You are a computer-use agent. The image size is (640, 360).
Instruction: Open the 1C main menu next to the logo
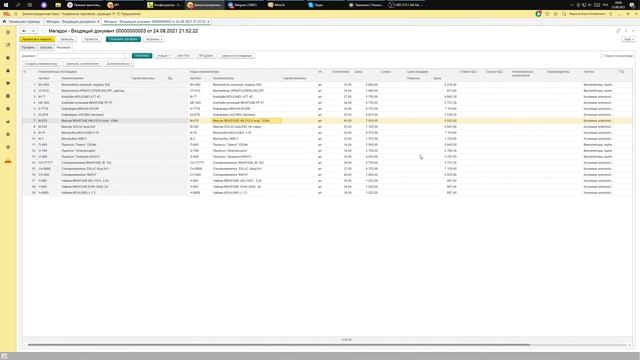tap(16, 14)
